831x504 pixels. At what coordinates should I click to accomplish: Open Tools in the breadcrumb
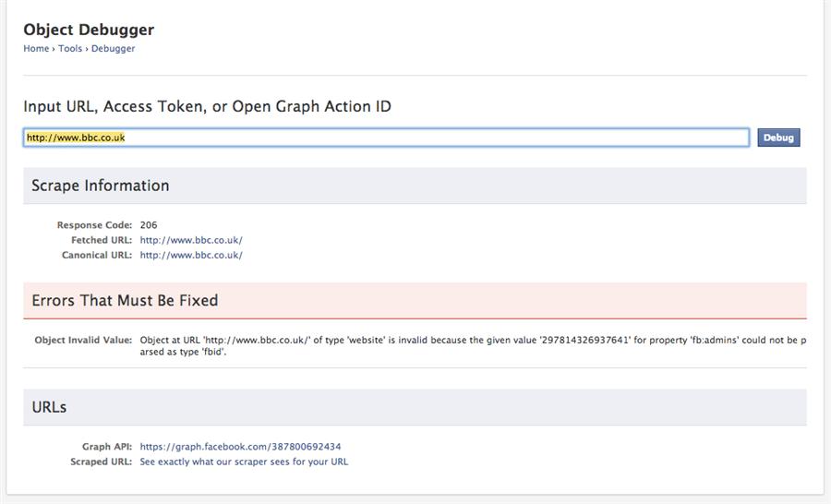pyautogui.click(x=70, y=49)
